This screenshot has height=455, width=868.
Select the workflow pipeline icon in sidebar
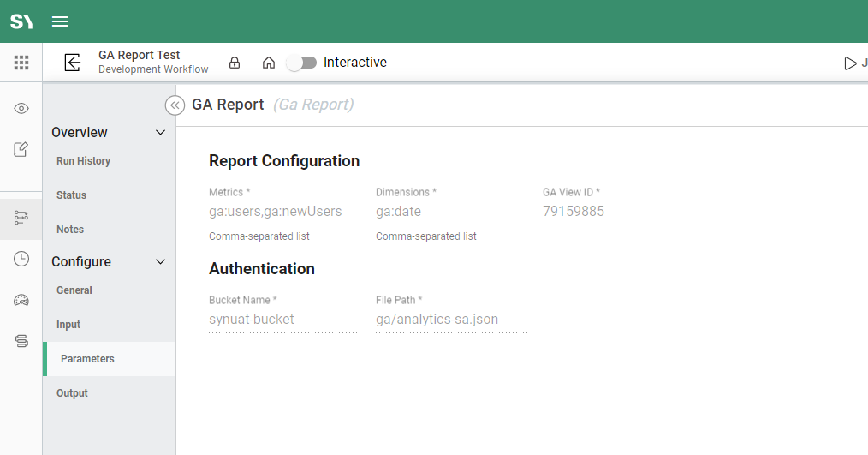tap(21, 218)
